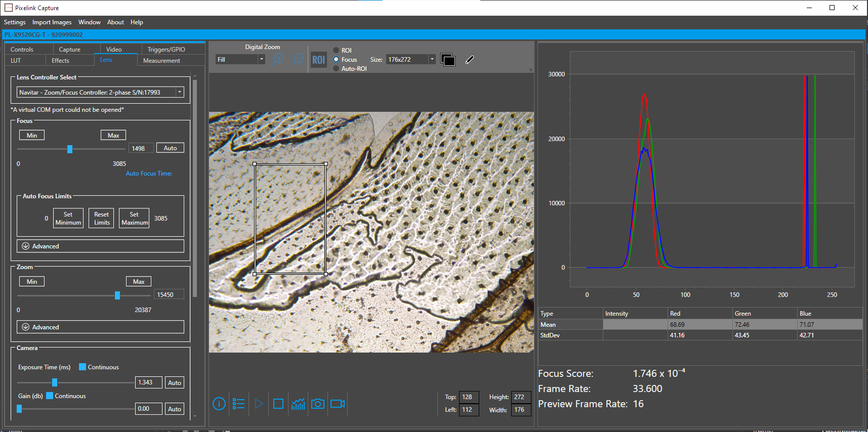Toggle Continuous checkbox for Gain
The height and width of the screenshot is (432, 868).
50,396
